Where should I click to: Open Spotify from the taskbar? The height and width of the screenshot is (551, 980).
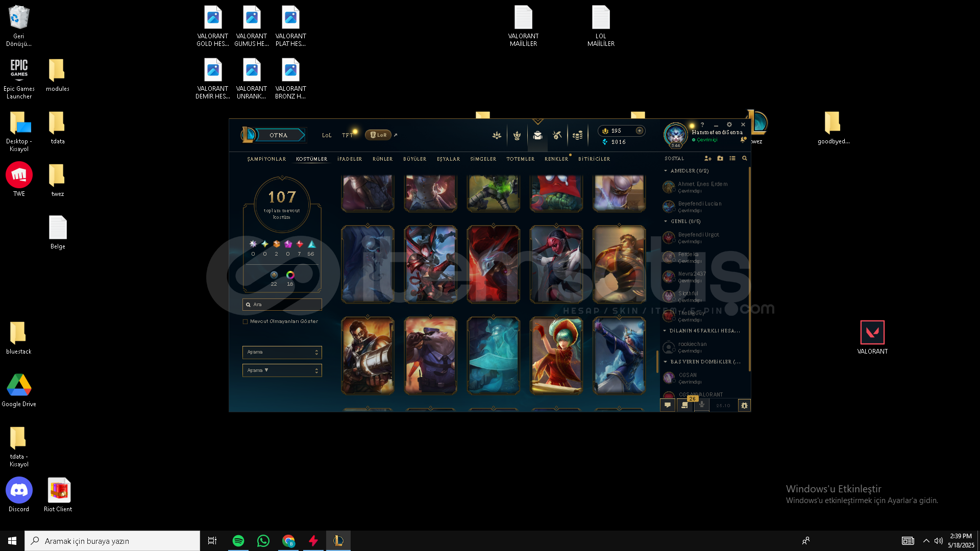(238, 541)
